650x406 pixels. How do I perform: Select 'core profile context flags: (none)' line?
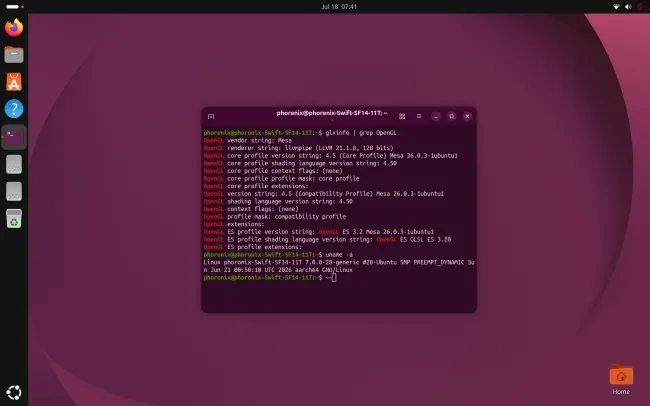(273, 170)
